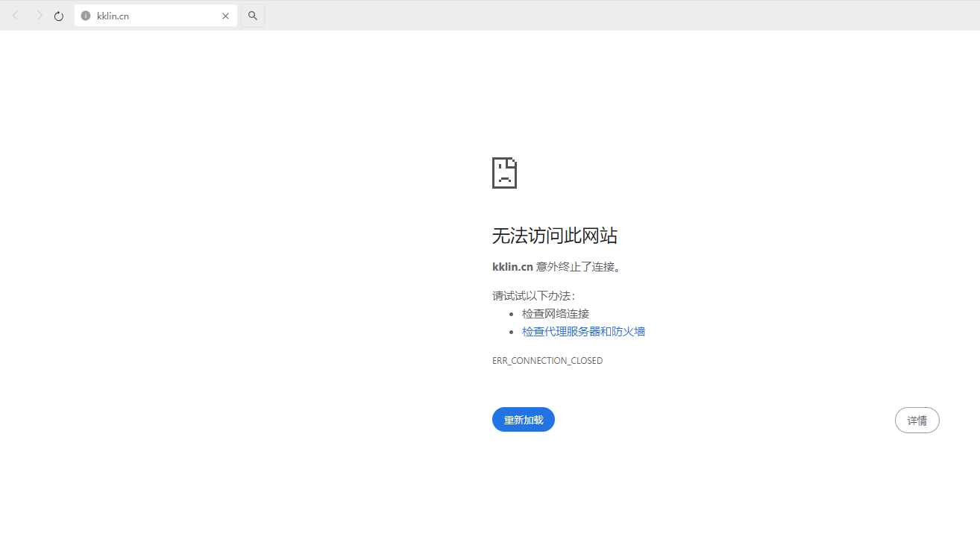Reload the page with the refresh icon
Screen dimensions: 980x557
click(59, 16)
